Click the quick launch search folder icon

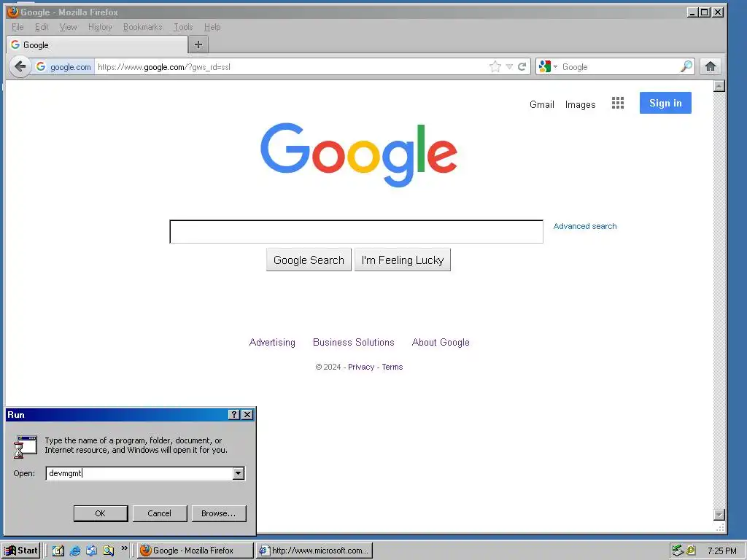(x=109, y=551)
